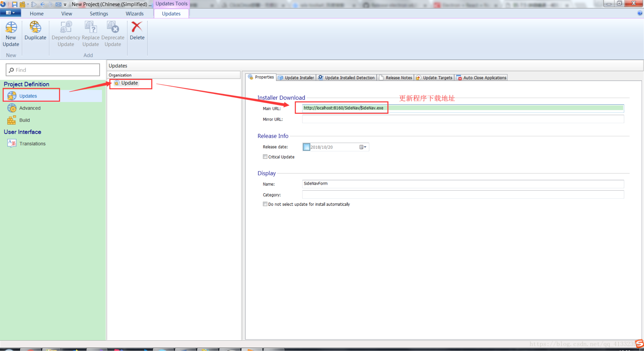Open the release date calendar dropdown
Image resolution: width=644 pixels, height=351 pixels.
click(x=363, y=147)
